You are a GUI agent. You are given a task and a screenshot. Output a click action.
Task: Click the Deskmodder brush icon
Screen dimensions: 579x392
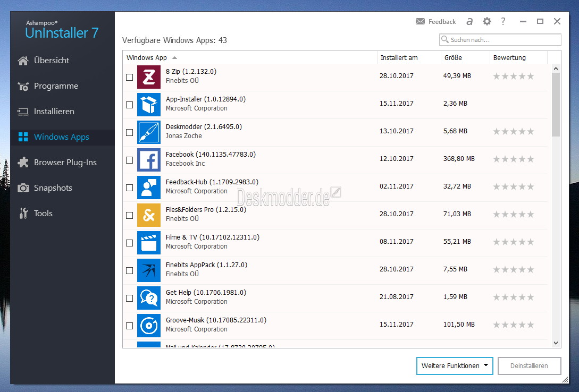[149, 132]
